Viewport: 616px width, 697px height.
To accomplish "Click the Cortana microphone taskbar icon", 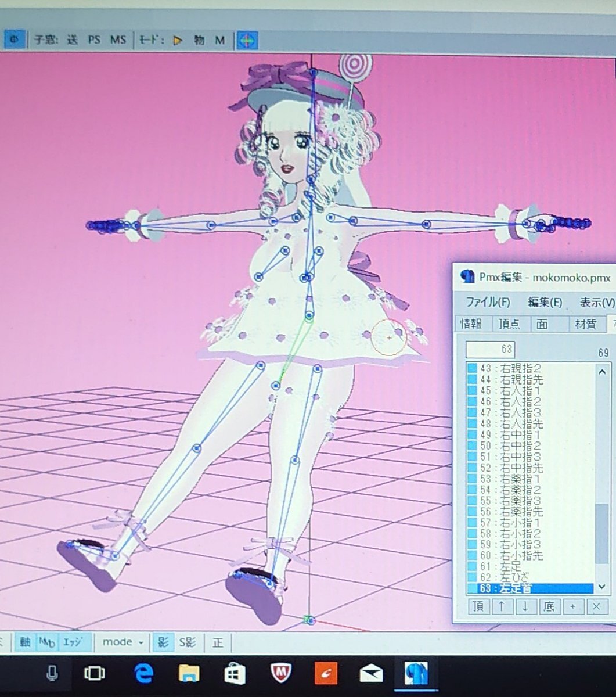I will click(x=52, y=673).
